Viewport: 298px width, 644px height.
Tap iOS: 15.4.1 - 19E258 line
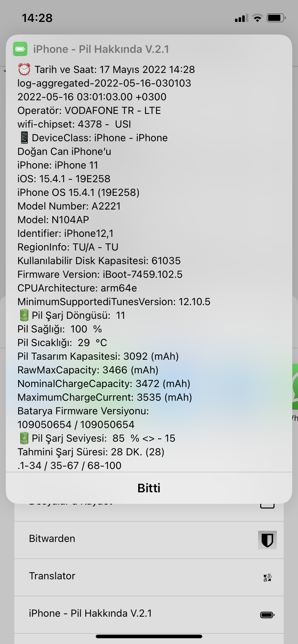[x=64, y=179]
